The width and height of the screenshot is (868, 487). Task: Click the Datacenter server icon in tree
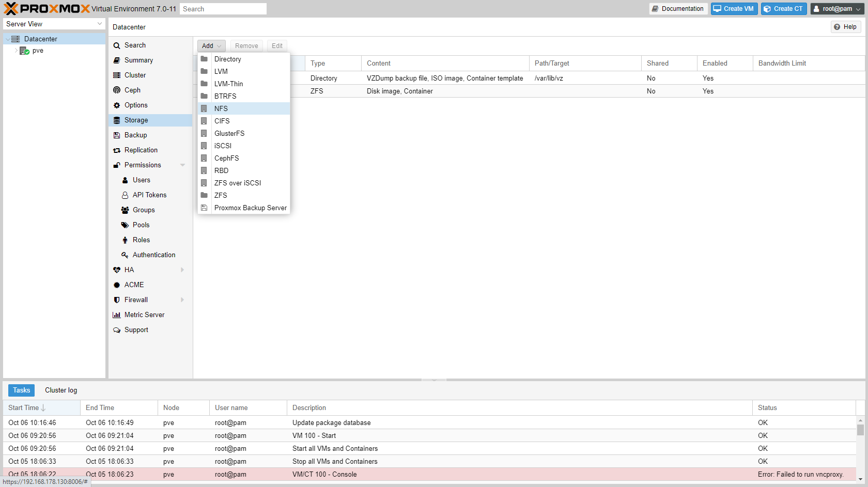pos(16,39)
